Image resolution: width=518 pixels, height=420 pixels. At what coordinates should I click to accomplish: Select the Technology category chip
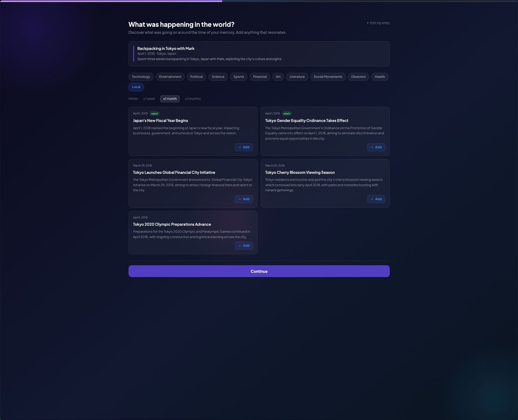[141, 77]
